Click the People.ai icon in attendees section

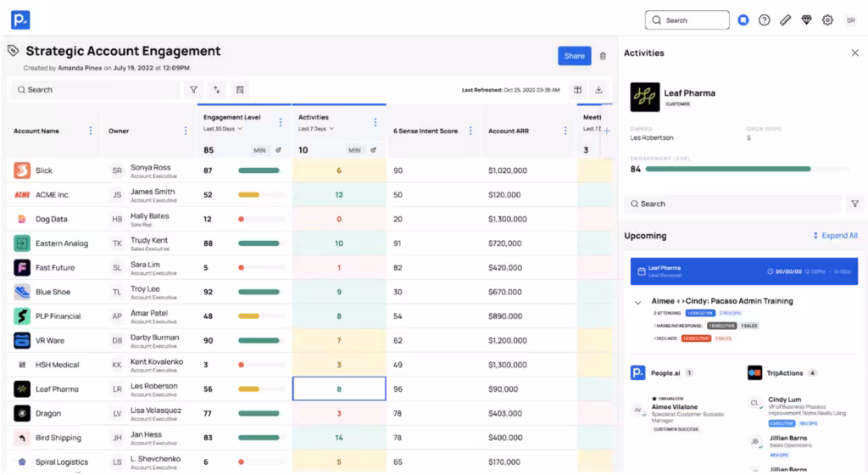(637, 372)
